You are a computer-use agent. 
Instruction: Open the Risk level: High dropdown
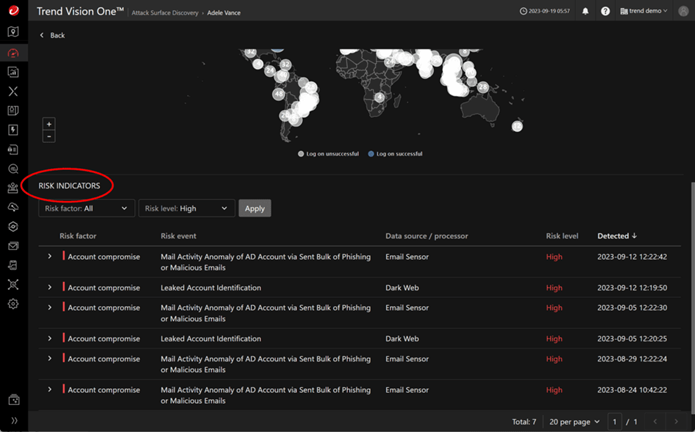(187, 208)
